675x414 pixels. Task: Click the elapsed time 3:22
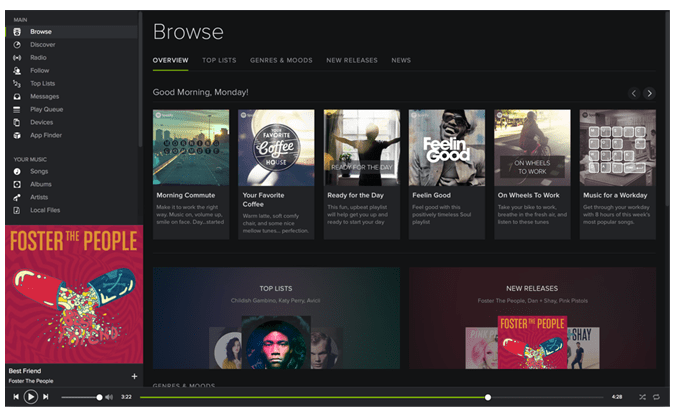(126, 397)
